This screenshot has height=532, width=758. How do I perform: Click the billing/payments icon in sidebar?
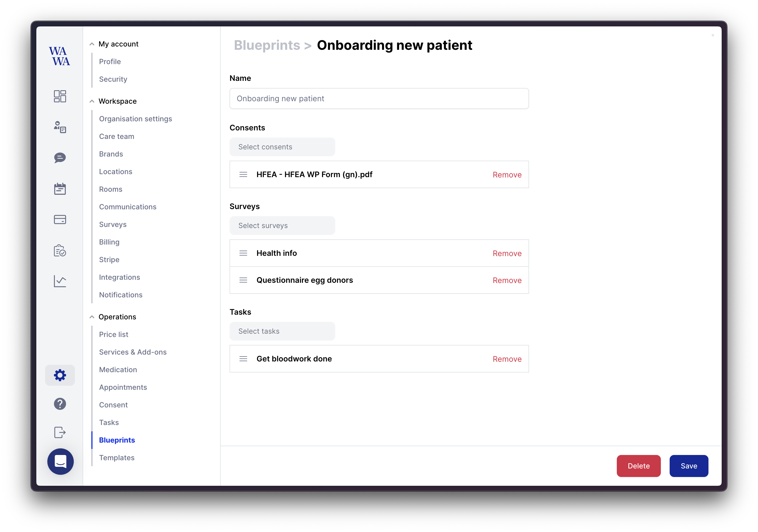(60, 219)
